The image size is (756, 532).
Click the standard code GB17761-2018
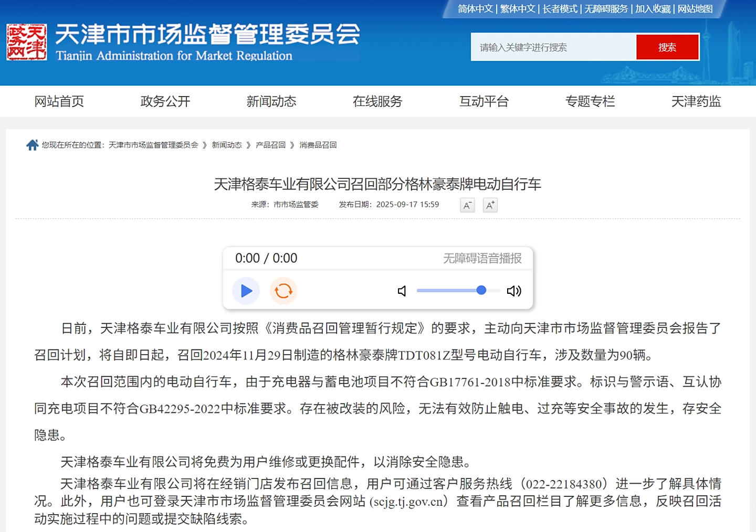click(x=470, y=382)
